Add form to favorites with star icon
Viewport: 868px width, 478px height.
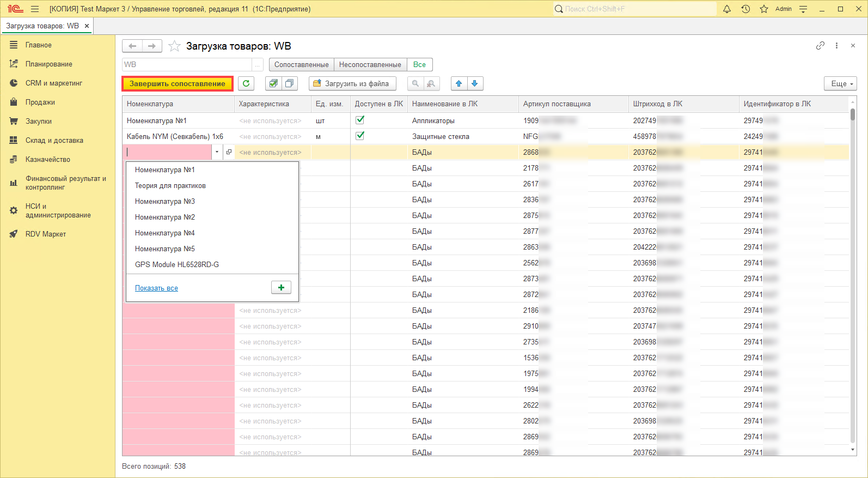click(174, 46)
